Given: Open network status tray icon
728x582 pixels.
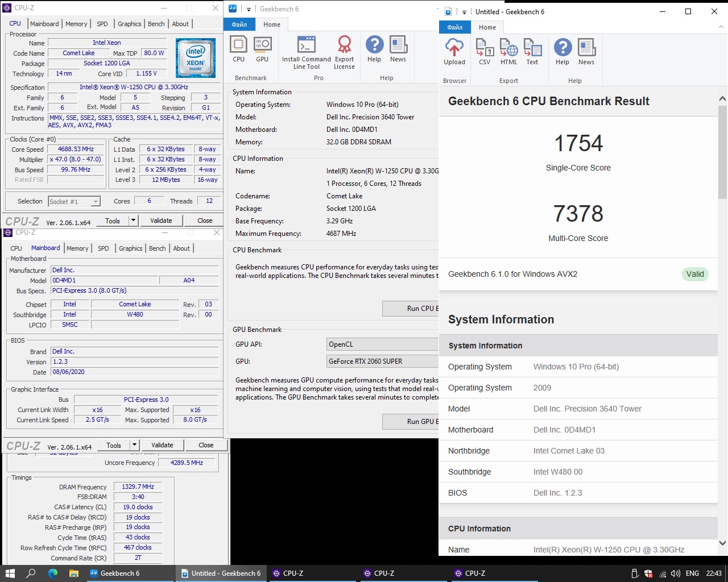Looking at the screenshot, I should [663, 573].
